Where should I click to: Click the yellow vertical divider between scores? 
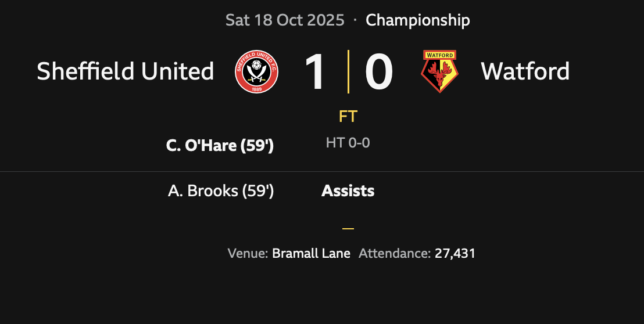348,71
